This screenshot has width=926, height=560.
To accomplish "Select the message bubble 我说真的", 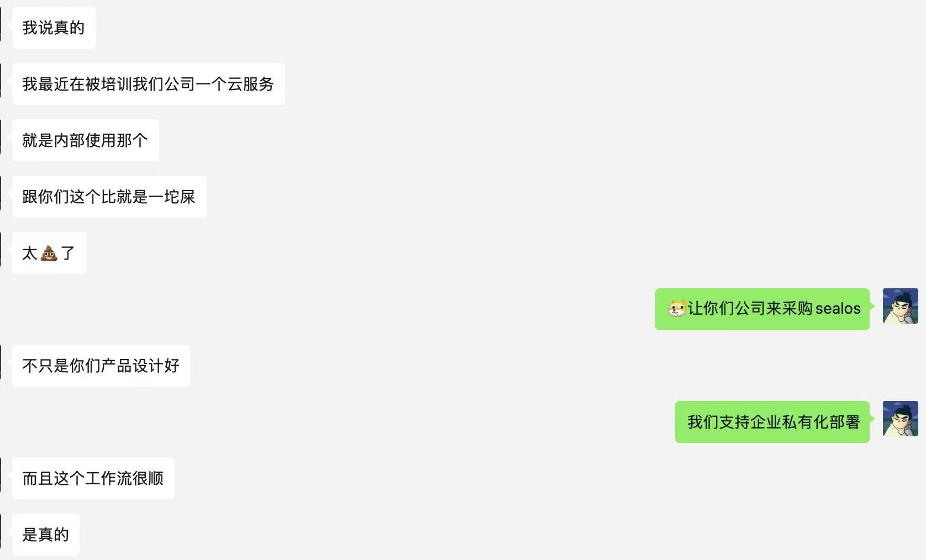I will click(x=54, y=28).
